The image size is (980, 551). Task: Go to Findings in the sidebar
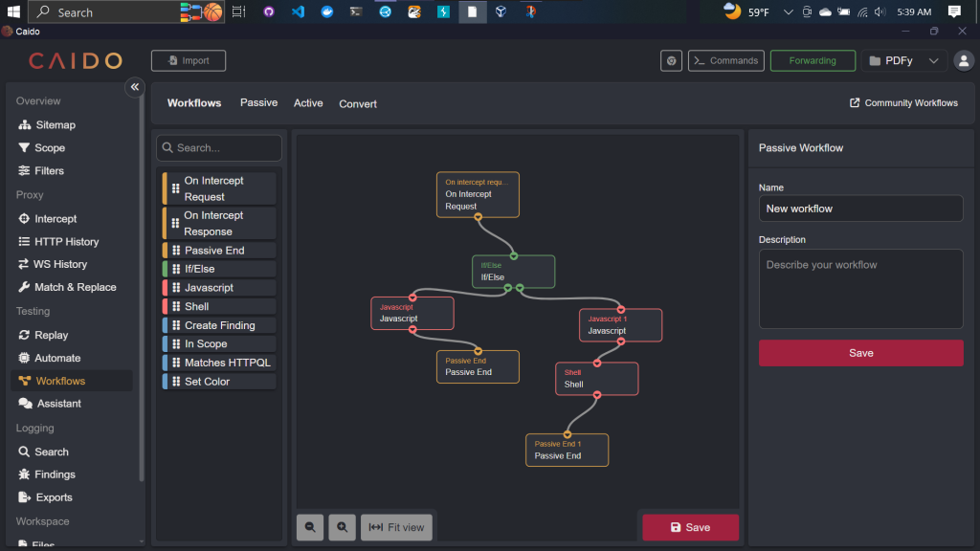click(55, 474)
